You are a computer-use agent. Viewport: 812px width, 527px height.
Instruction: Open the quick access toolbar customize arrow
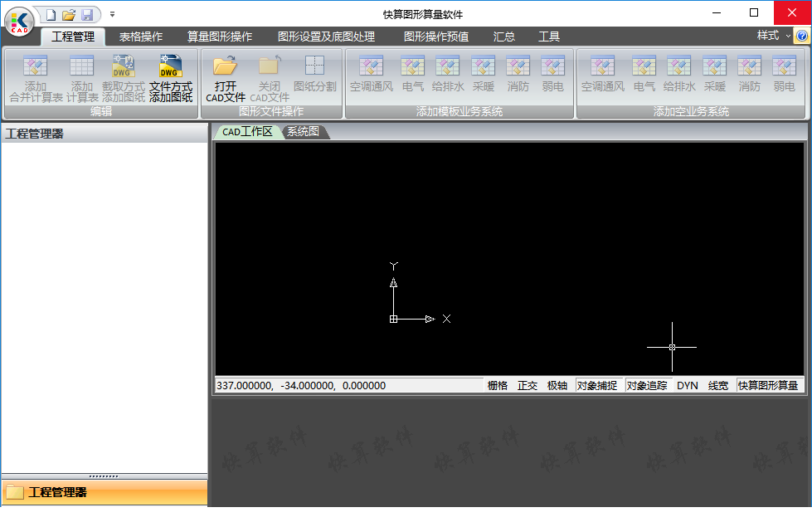tap(112, 15)
